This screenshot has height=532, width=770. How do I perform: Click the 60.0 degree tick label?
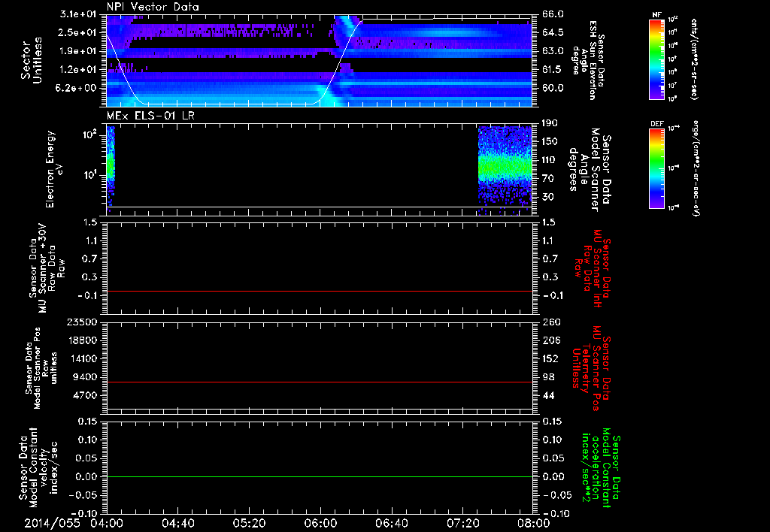(553, 88)
